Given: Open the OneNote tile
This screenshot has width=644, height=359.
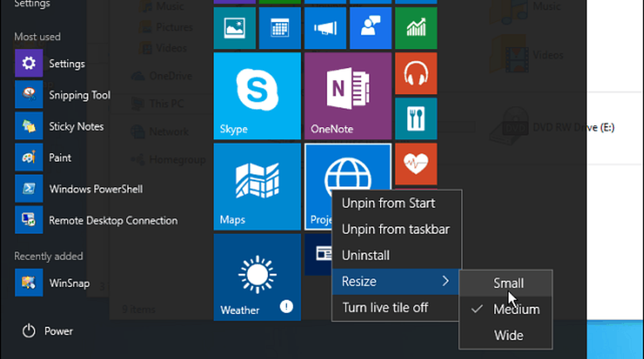Looking at the screenshot, I should 348,95.
